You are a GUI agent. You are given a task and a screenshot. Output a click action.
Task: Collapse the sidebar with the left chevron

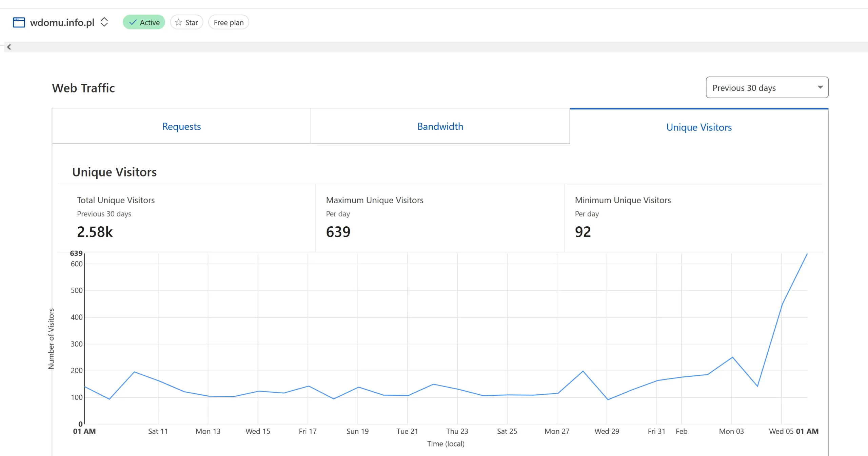[x=9, y=47]
